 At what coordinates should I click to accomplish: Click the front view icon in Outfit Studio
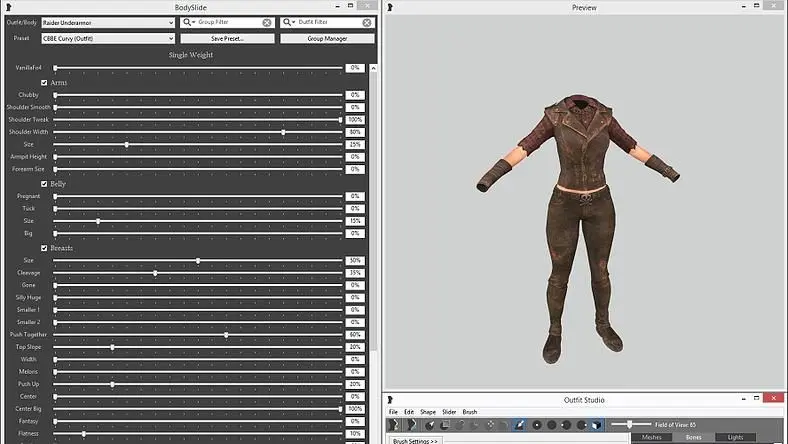click(537, 425)
